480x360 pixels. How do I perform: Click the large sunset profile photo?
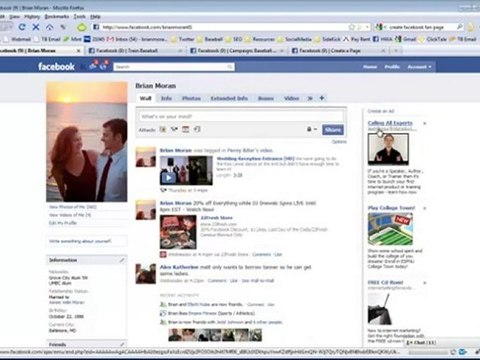tap(87, 142)
